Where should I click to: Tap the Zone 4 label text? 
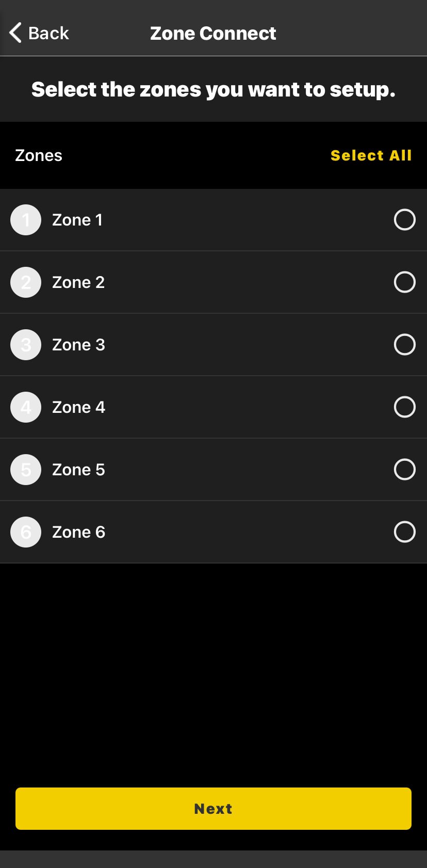pos(78,408)
